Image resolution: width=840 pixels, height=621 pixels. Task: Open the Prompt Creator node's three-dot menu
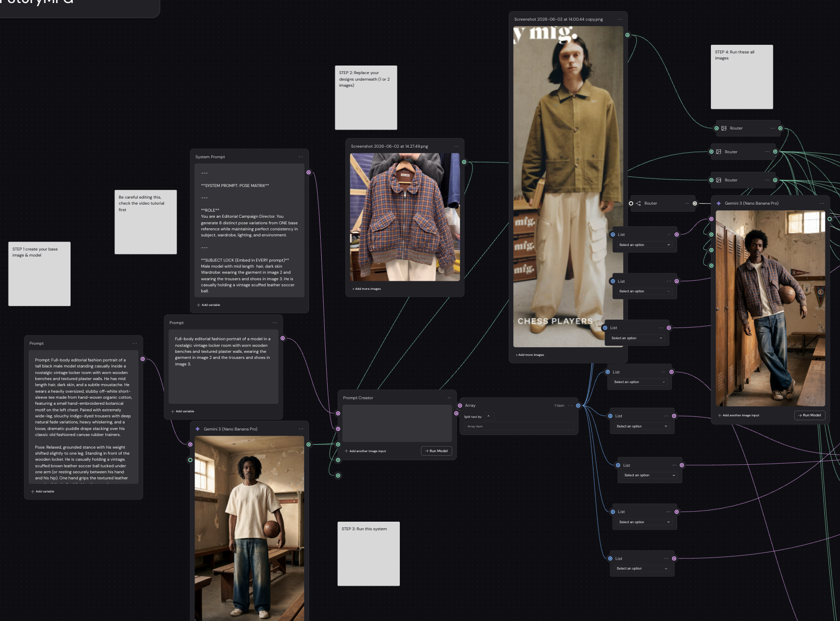(x=449, y=398)
